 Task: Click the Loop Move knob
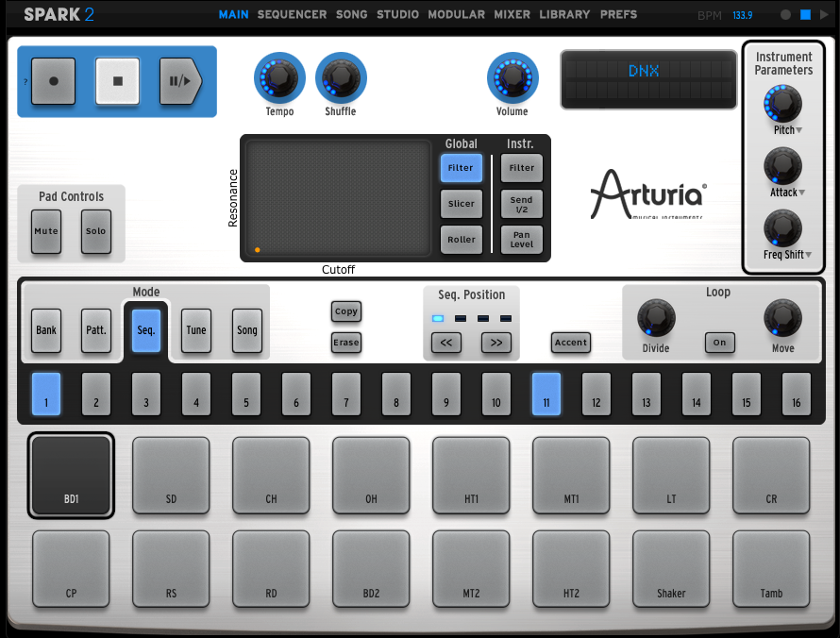point(782,318)
